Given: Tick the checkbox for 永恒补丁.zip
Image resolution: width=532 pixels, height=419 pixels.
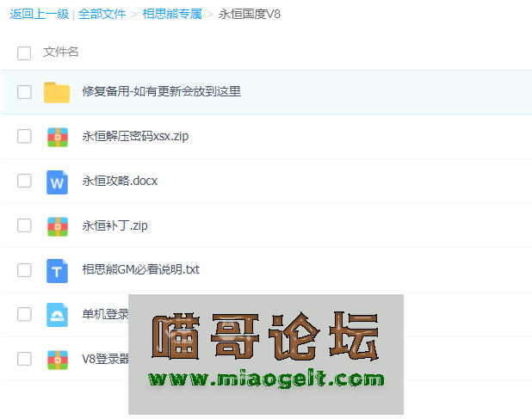Looking at the screenshot, I should tap(24, 226).
